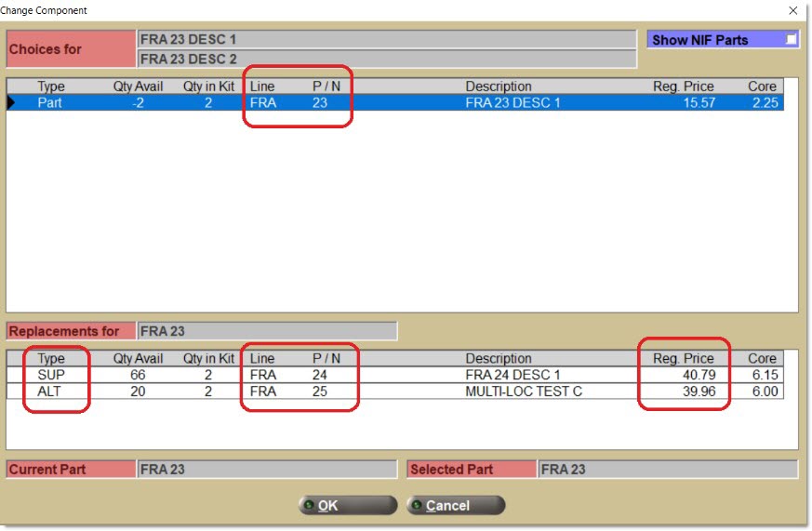Click the OK button
Viewport: 812px width, 531px height.
pos(348,505)
